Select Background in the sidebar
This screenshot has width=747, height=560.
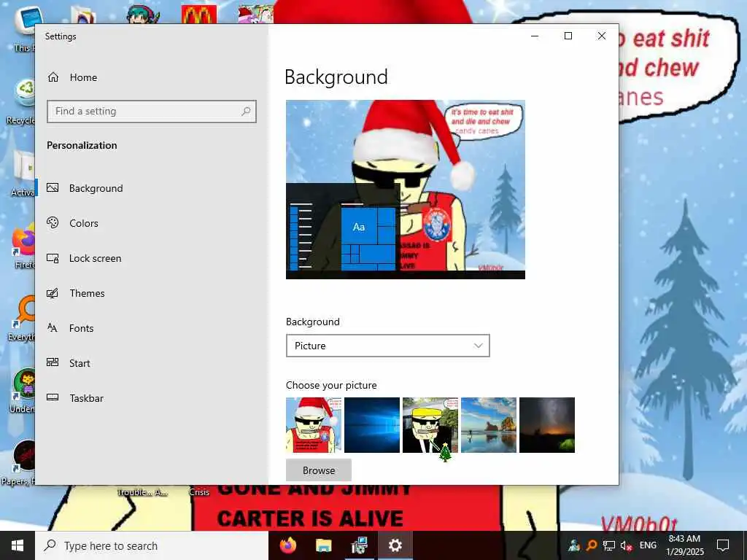(x=152, y=188)
